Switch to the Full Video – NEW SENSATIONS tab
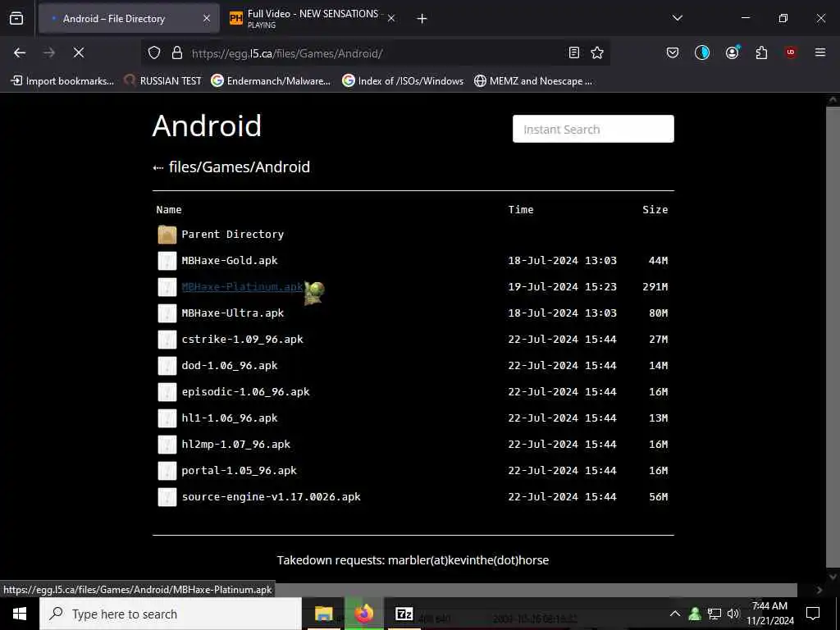The image size is (840, 630). point(313,19)
